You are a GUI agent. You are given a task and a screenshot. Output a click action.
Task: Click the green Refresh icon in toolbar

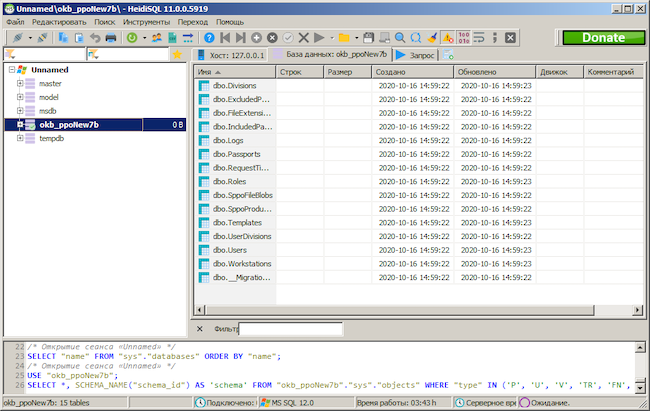coord(131,38)
